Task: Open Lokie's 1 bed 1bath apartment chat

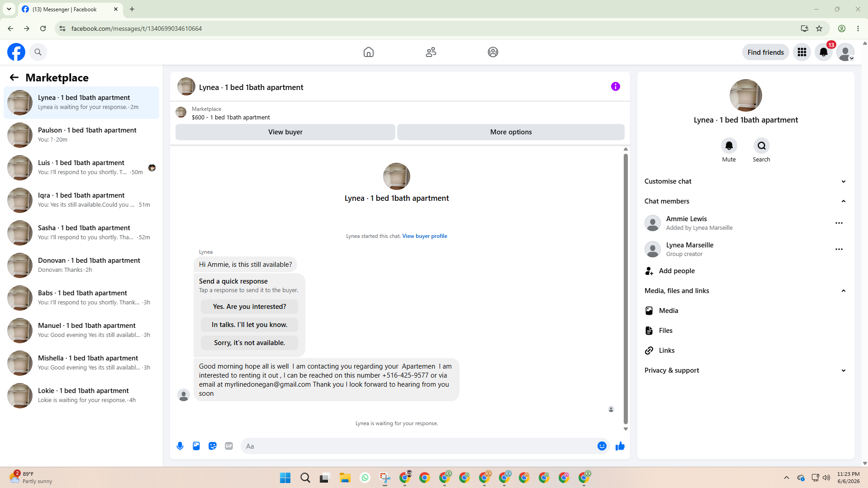Action: (x=81, y=396)
